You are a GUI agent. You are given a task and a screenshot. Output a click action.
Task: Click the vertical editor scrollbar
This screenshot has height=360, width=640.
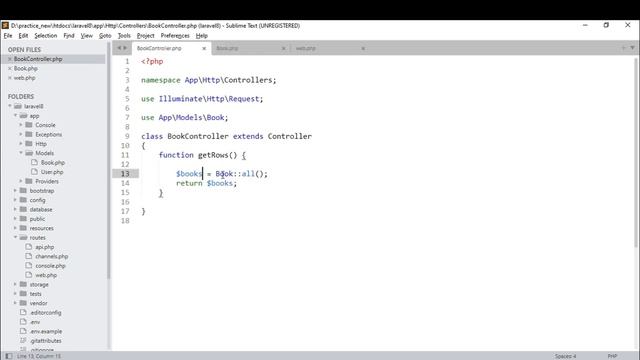636,152
